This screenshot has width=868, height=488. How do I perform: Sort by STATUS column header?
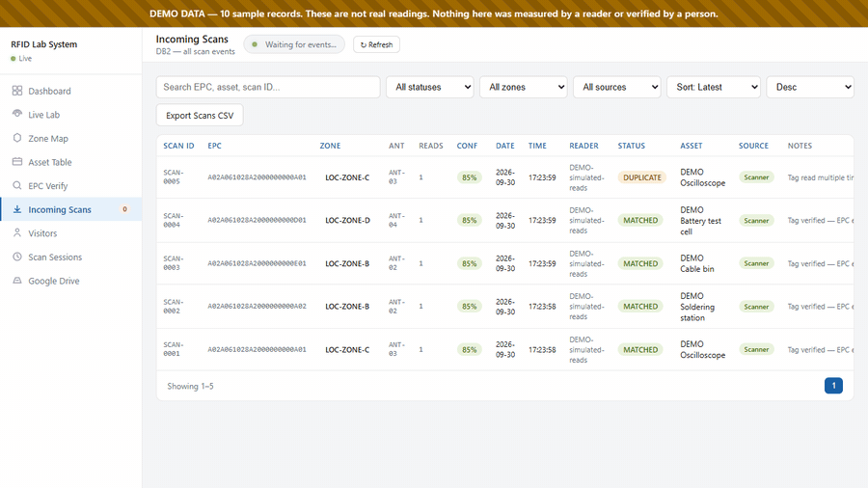pyautogui.click(x=631, y=146)
